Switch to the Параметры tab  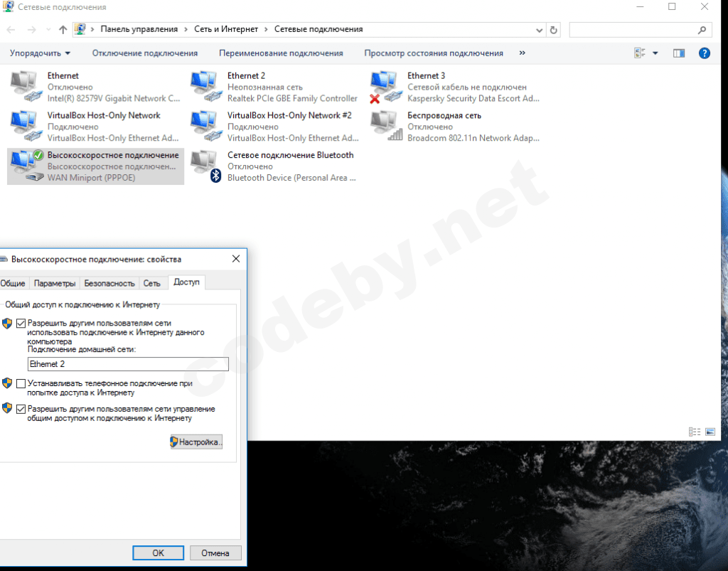[54, 283]
